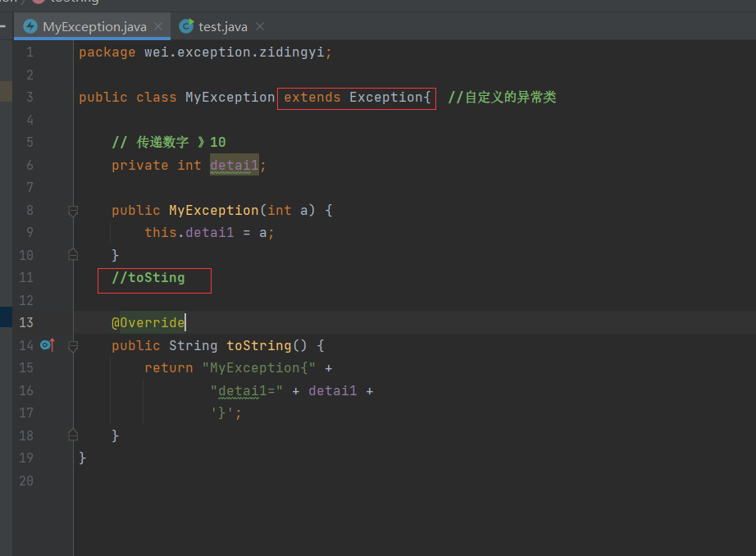Click the constructor fold end marker on line 10
Viewport: 756px width, 556px height.
click(x=73, y=254)
